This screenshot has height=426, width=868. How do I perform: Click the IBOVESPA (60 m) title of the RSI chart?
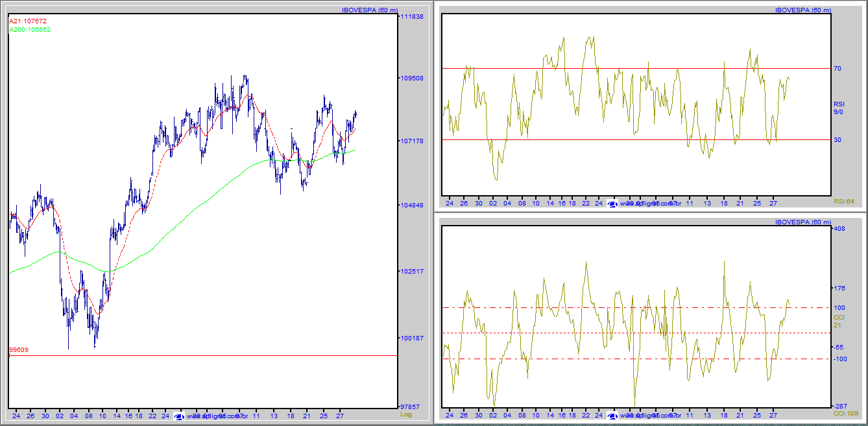click(802, 10)
